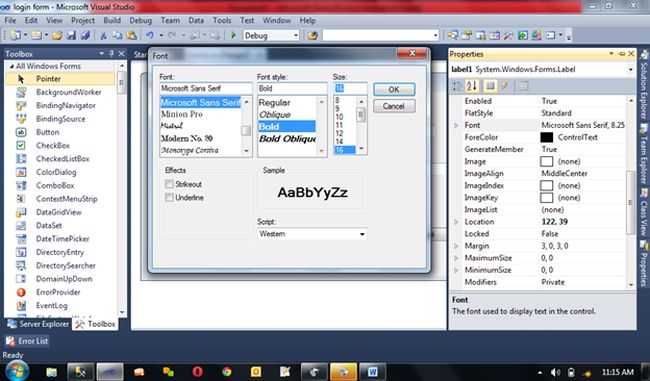Click the Size input field

(350, 88)
